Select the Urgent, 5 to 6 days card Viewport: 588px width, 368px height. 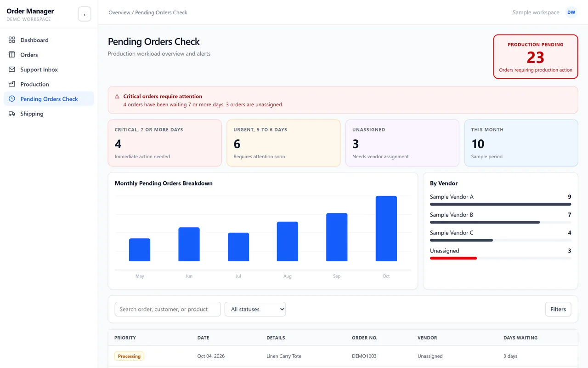pos(283,143)
